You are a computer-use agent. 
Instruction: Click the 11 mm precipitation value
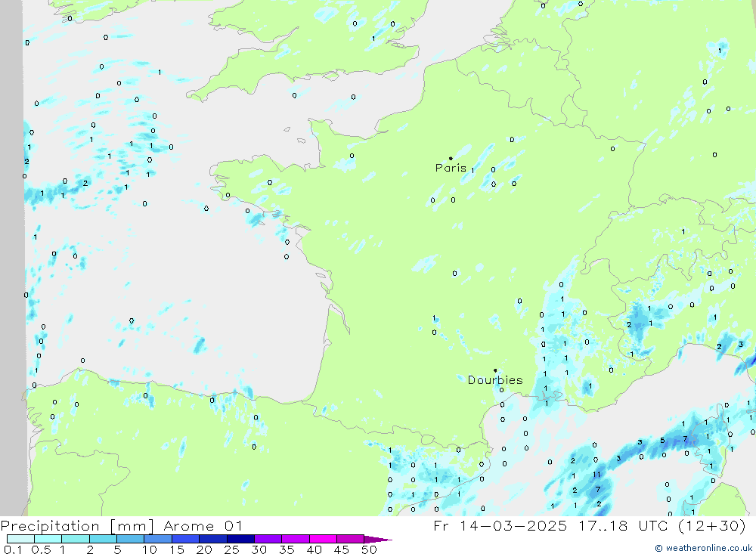pyautogui.click(x=596, y=475)
